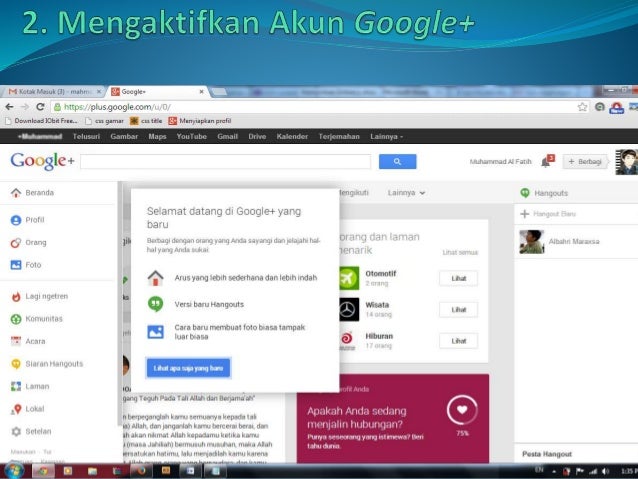Image resolution: width=638 pixels, height=479 pixels.
Task: Open the Lokal map pin icon
Action: point(16,409)
